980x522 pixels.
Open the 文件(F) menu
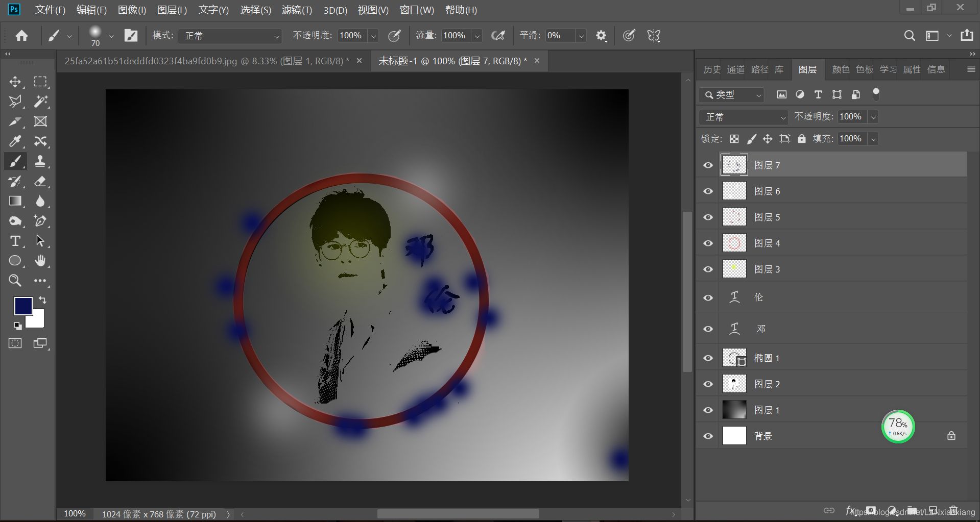(x=50, y=10)
